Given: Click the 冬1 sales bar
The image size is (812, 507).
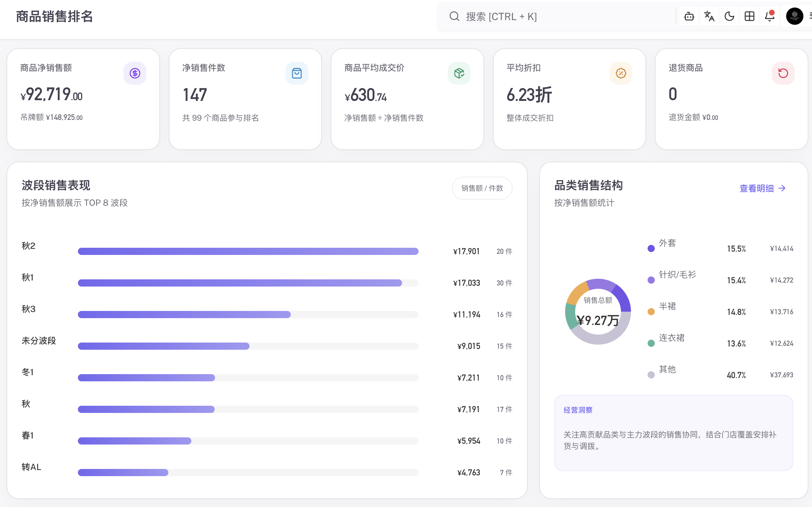Looking at the screenshot, I should coord(248,378).
